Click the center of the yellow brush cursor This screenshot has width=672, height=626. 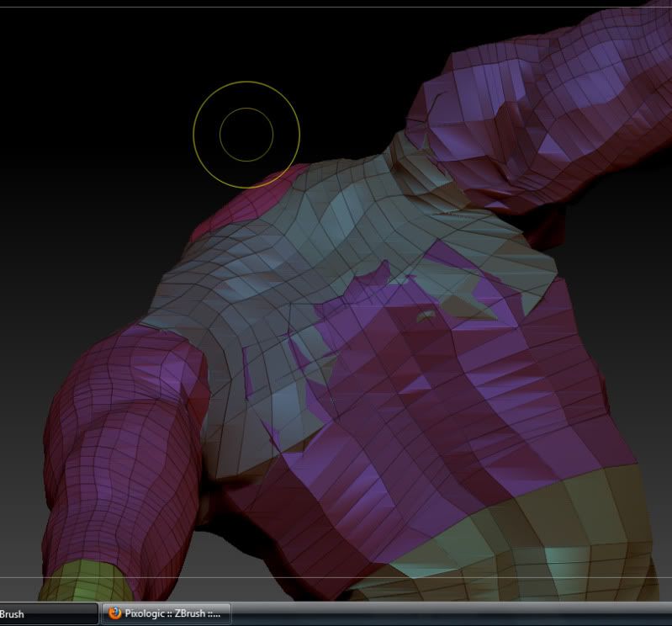pyautogui.click(x=246, y=134)
